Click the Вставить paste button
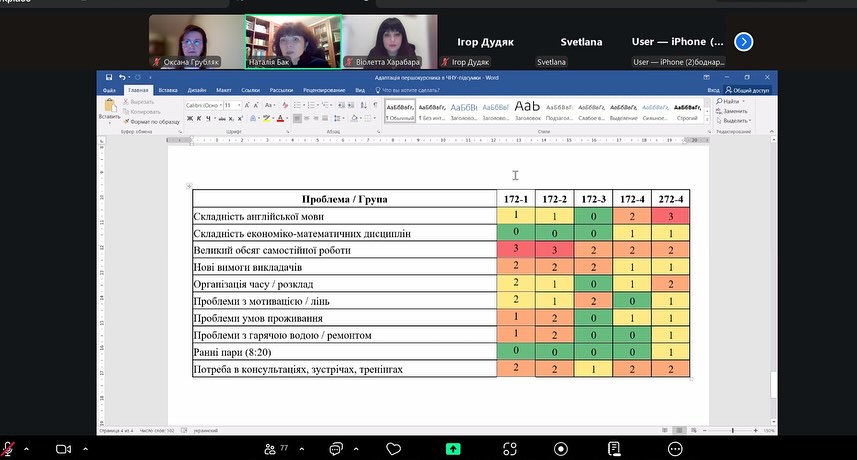The width and height of the screenshot is (857, 460). (x=109, y=112)
